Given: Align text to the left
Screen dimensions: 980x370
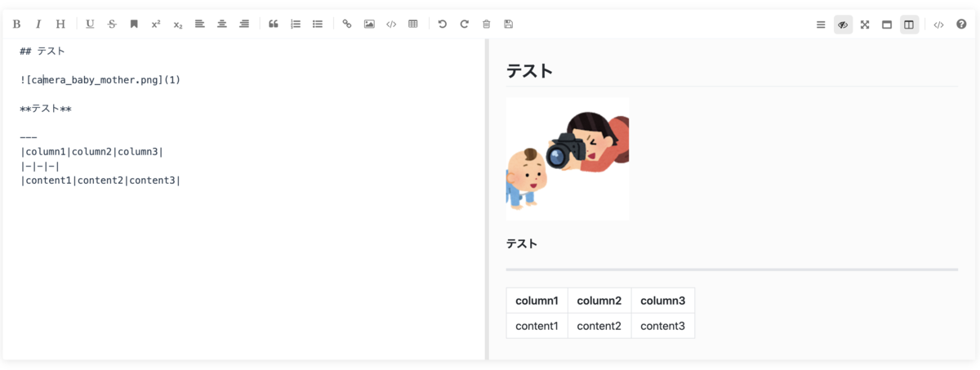Looking at the screenshot, I should [x=200, y=25].
